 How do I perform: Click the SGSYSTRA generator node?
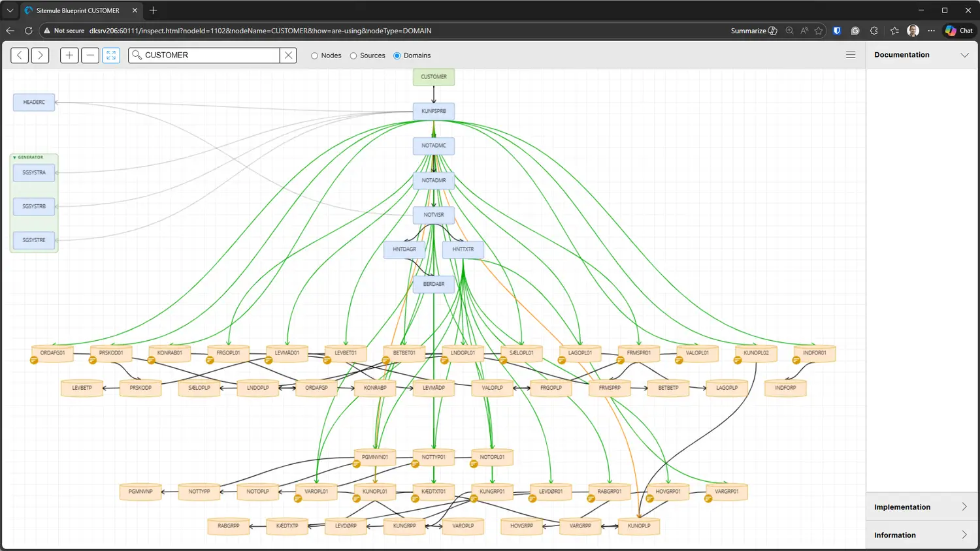[34, 172]
